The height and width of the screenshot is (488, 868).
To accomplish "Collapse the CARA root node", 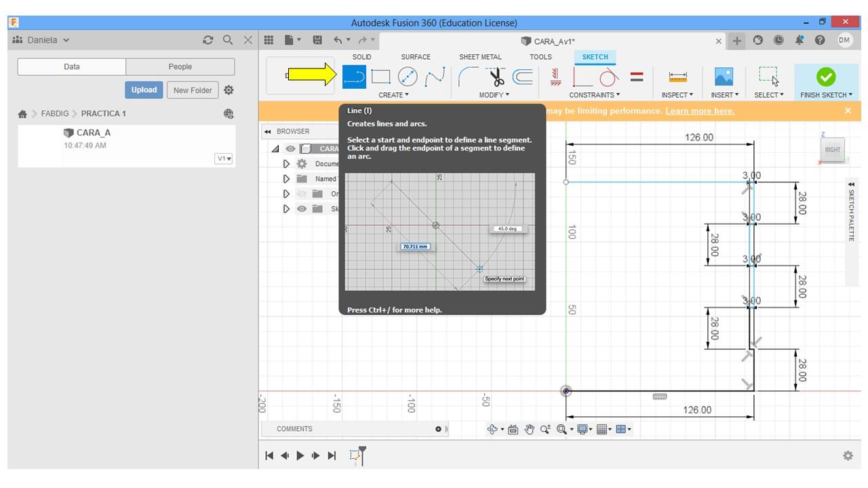I will click(275, 149).
